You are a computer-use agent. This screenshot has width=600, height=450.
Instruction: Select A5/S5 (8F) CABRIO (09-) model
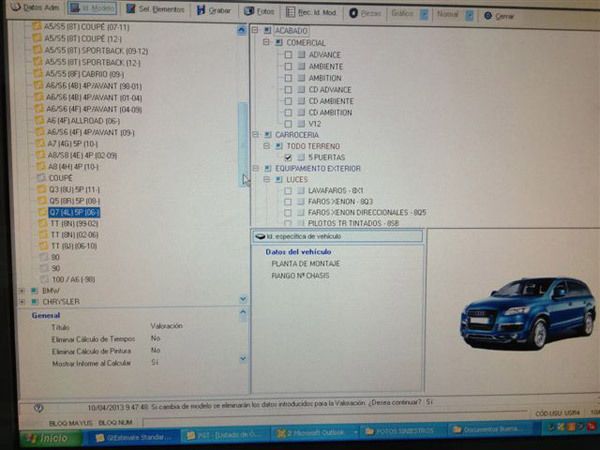[x=85, y=74]
